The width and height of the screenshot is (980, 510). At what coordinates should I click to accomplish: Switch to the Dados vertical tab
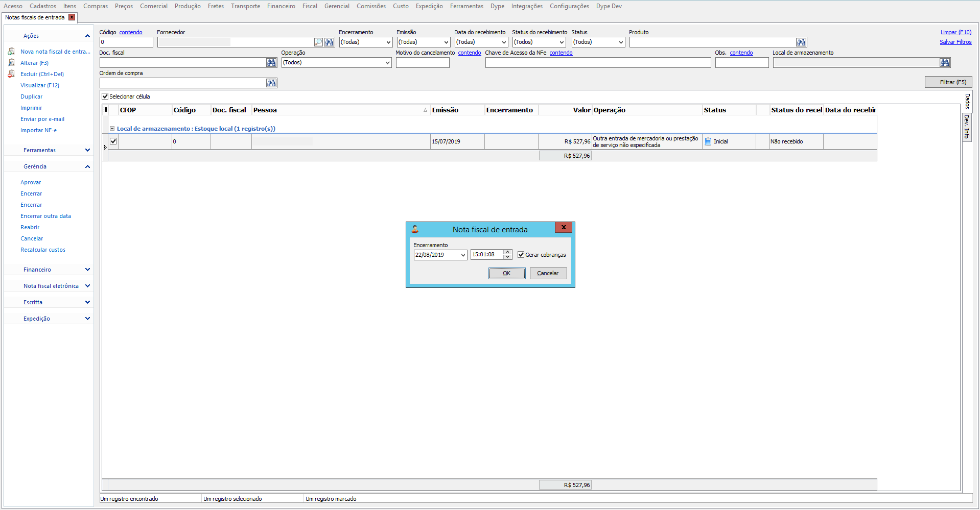point(967,102)
